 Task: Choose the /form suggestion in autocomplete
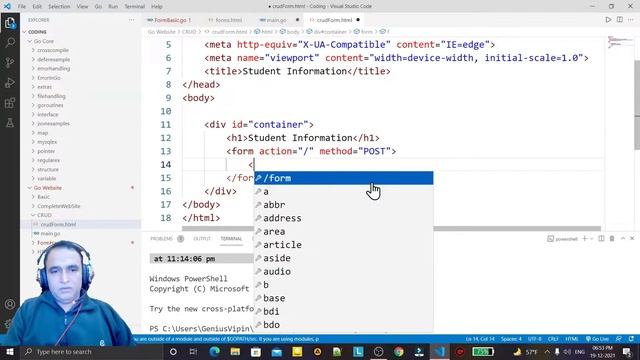[344, 178]
